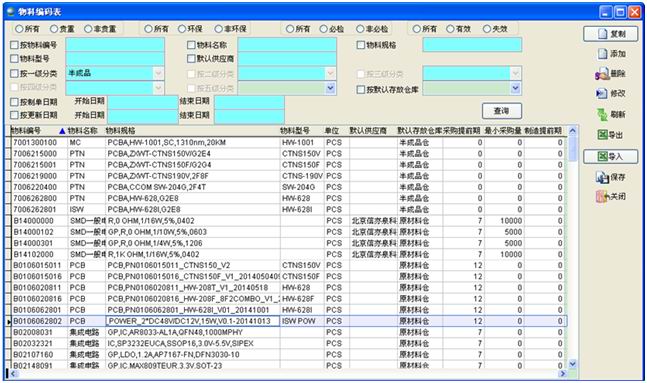Click the 关闭 close icon
647x383 pixels.
[x=602, y=196]
